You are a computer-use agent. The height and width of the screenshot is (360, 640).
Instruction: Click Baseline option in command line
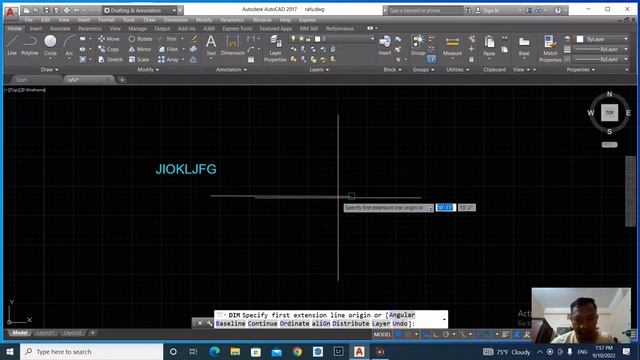click(231, 323)
